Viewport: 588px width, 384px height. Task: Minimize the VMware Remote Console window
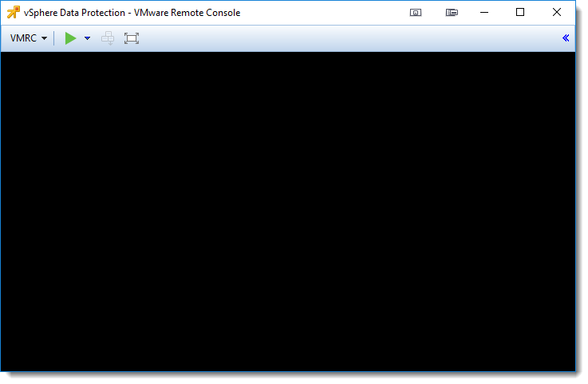click(x=484, y=13)
